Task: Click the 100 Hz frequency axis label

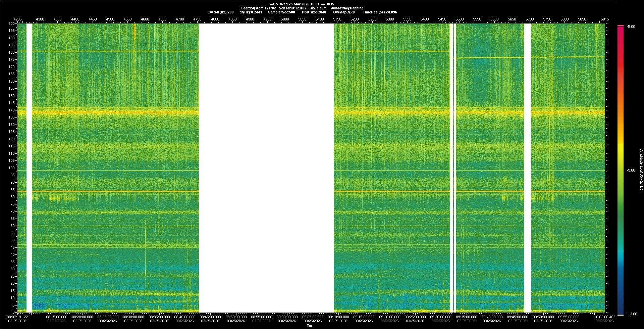Action: point(11,168)
